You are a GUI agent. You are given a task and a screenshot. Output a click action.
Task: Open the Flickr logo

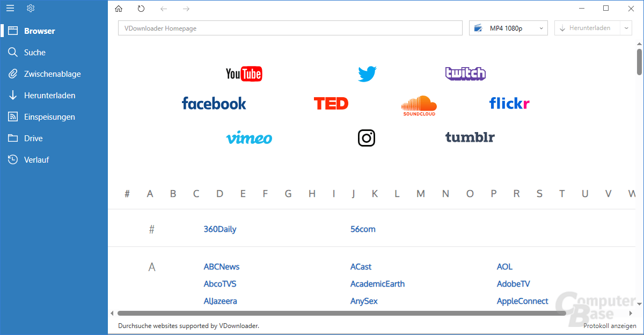(509, 103)
